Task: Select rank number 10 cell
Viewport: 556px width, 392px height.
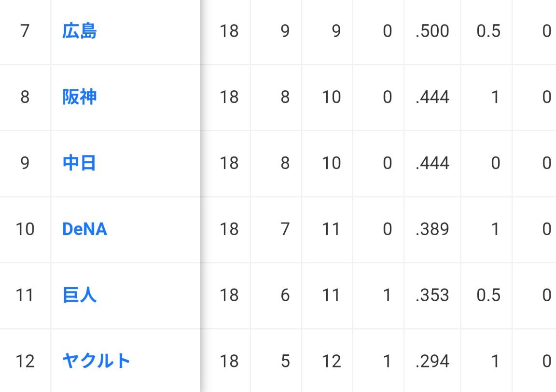Action: 25,229
